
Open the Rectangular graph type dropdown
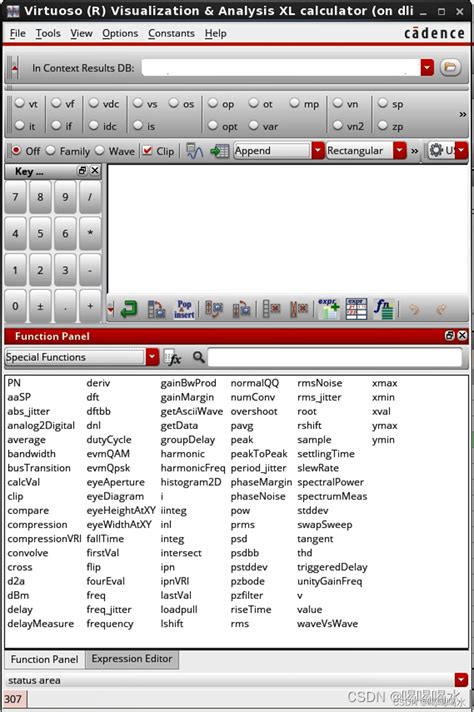(x=400, y=150)
